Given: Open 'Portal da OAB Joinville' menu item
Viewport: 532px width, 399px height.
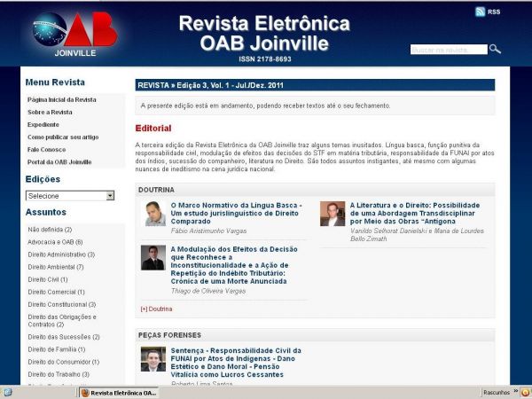Looking at the screenshot, I should 59,162.
